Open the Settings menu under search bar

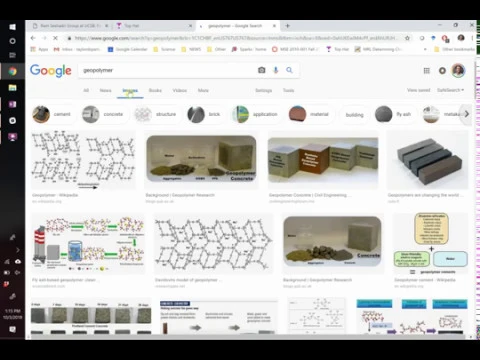(x=263, y=90)
